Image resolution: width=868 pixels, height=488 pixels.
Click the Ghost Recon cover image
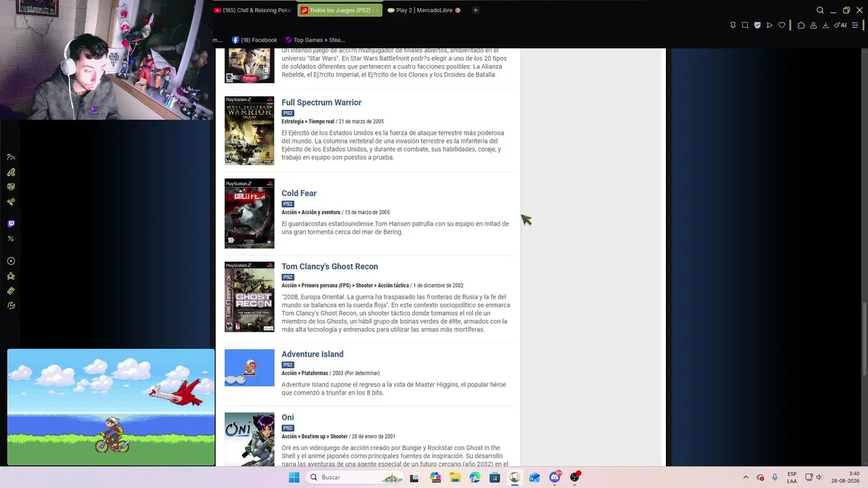[250, 297]
